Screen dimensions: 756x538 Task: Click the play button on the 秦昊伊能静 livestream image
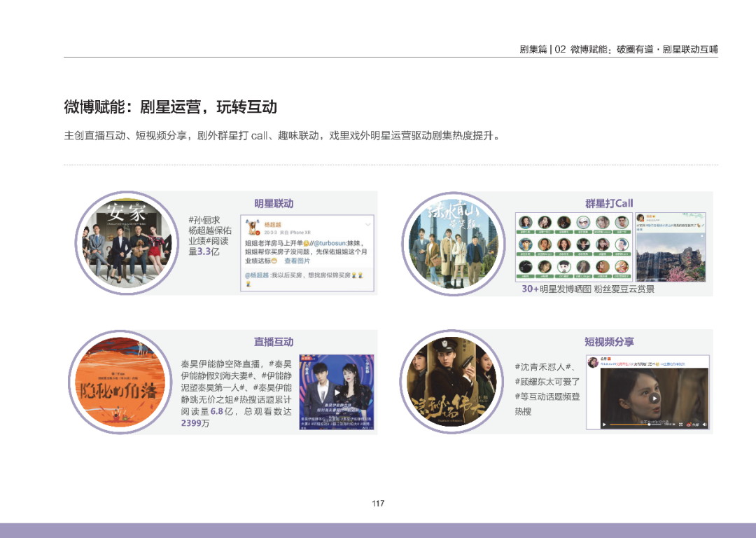pyautogui.click(x=337, y=392)
